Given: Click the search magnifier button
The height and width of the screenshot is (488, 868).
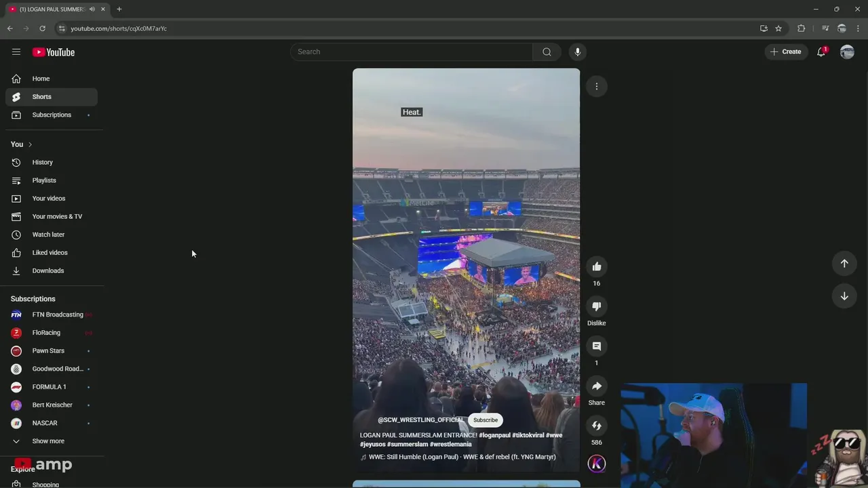Looking at the screenshot, I should 547,52.
